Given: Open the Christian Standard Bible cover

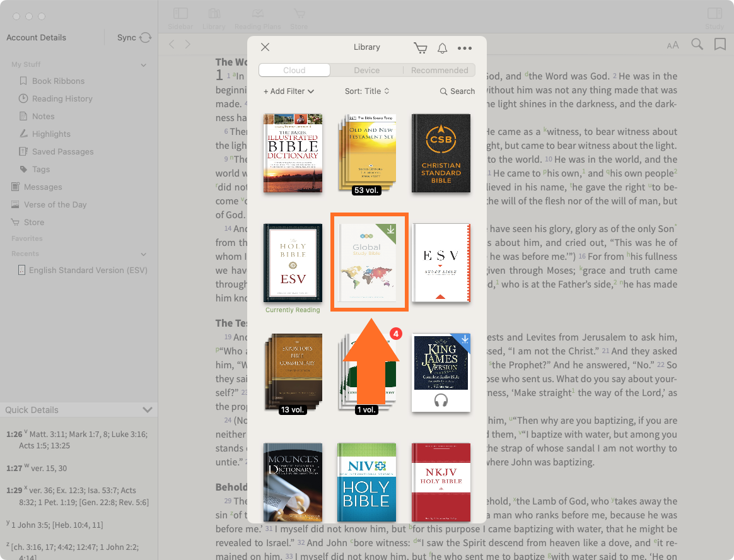Looking at the screenshot, I should click(441, 153).
